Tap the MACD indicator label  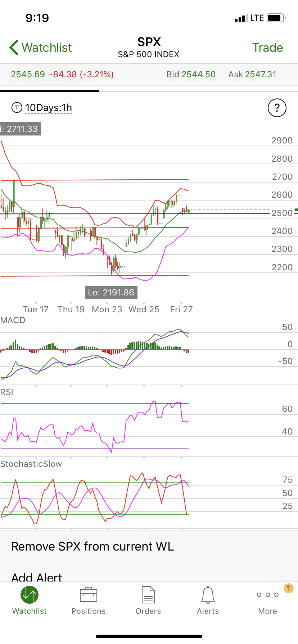[x=13, y=320]
